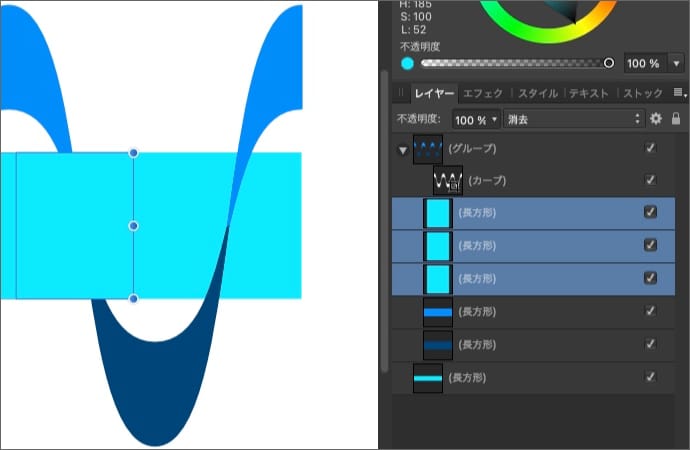Click the layer lock icon
Viewport: 690px width, 450px height.
coord(676,119)
